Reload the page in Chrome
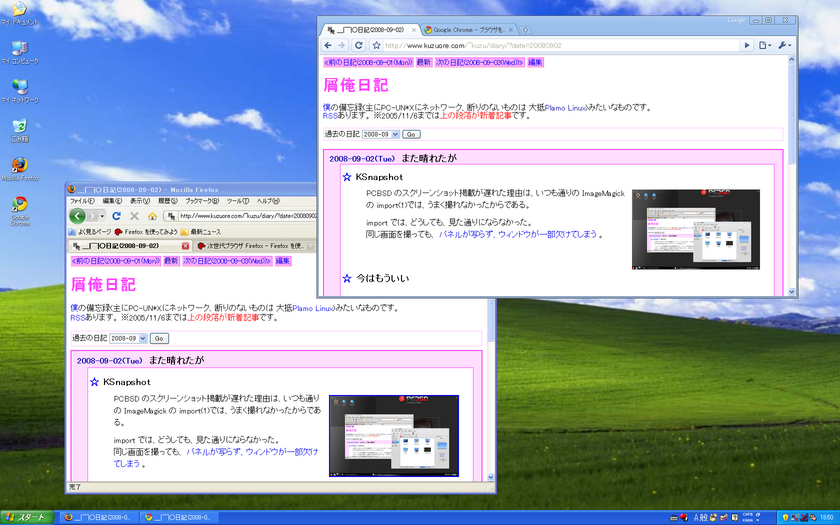This screenshot has height=525, width=840. click(359, 46)
